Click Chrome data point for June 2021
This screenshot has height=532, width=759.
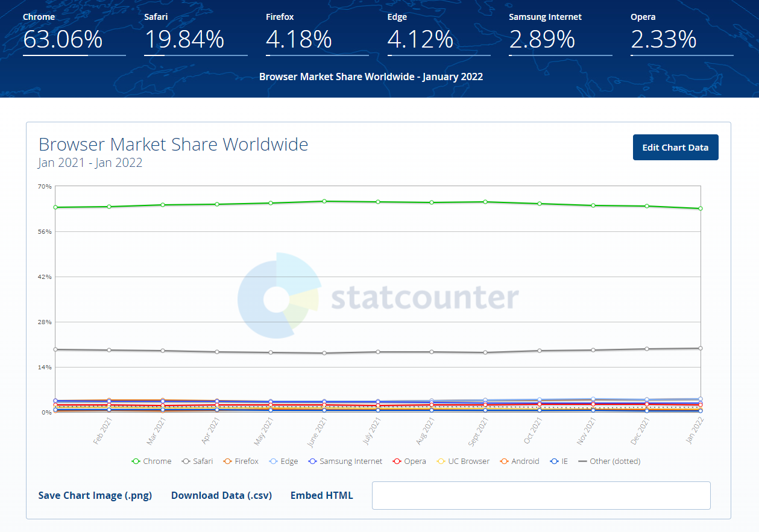[x=324, y=201]
